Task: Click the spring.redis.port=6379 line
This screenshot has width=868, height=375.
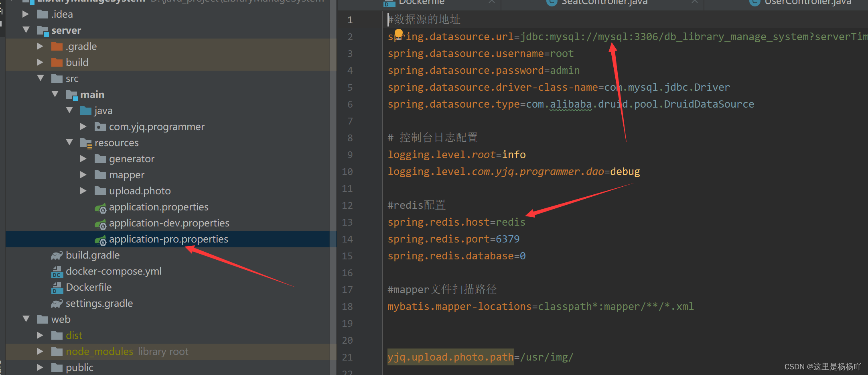Action: [x=453, y=239]
